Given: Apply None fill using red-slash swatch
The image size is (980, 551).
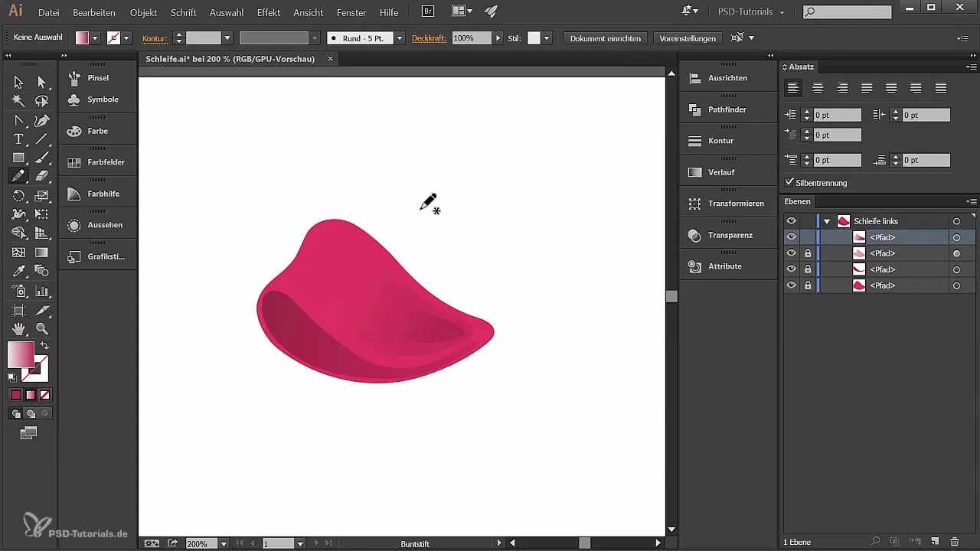Looking at the screenshot, I should [x=45, y=395].
